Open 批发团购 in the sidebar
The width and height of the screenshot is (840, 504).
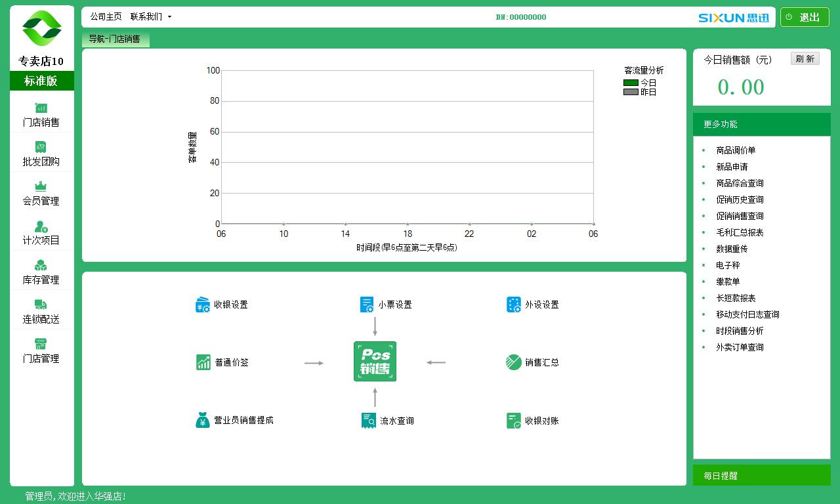point(41,148)
